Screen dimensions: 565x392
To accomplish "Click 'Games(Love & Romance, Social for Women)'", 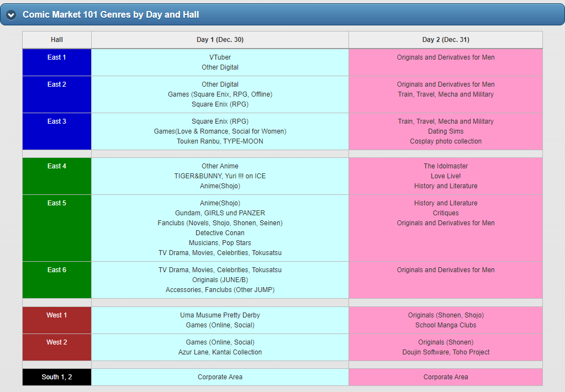I will tap(220, 131).
